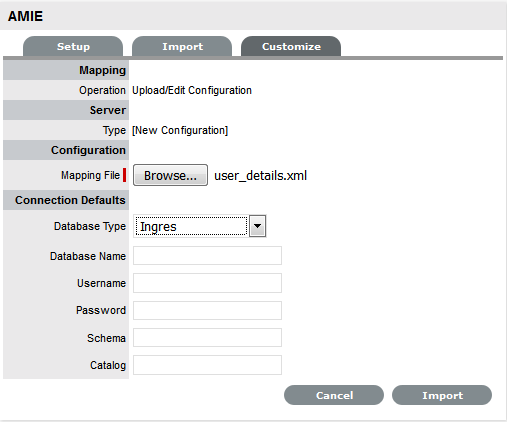Click the AMIE page title
507x422 pixels.
tap(25, 16)
